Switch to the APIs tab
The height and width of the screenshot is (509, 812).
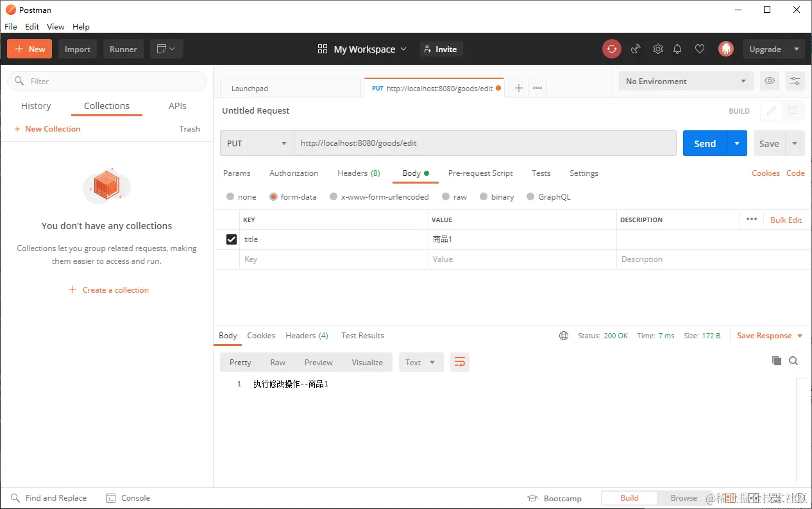click(178, 106)
